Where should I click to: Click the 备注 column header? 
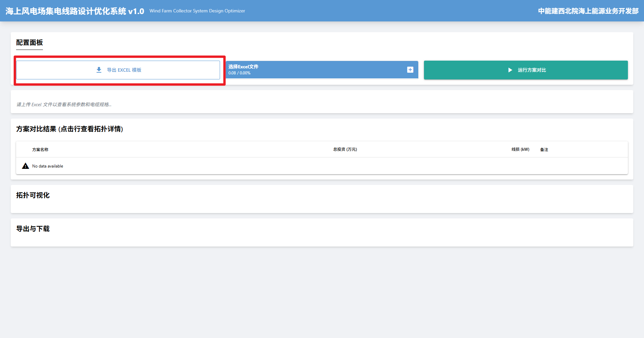[x=544, y=150]
